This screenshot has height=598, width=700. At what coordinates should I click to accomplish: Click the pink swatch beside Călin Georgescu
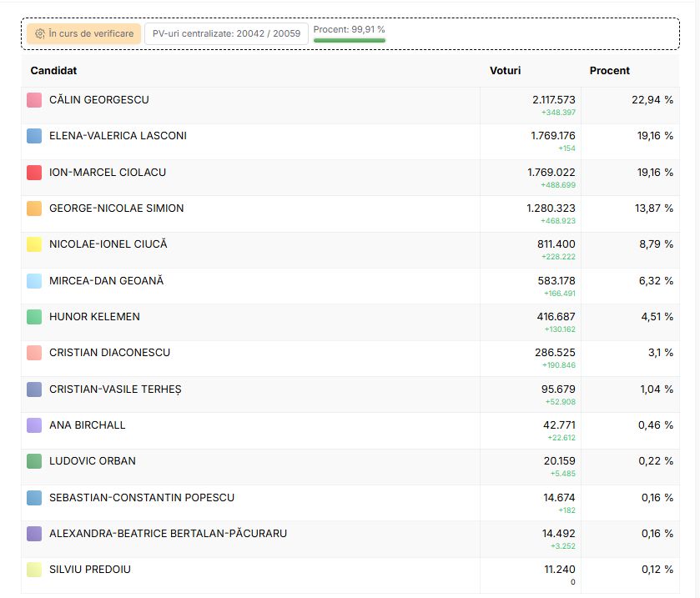point(34,100)
